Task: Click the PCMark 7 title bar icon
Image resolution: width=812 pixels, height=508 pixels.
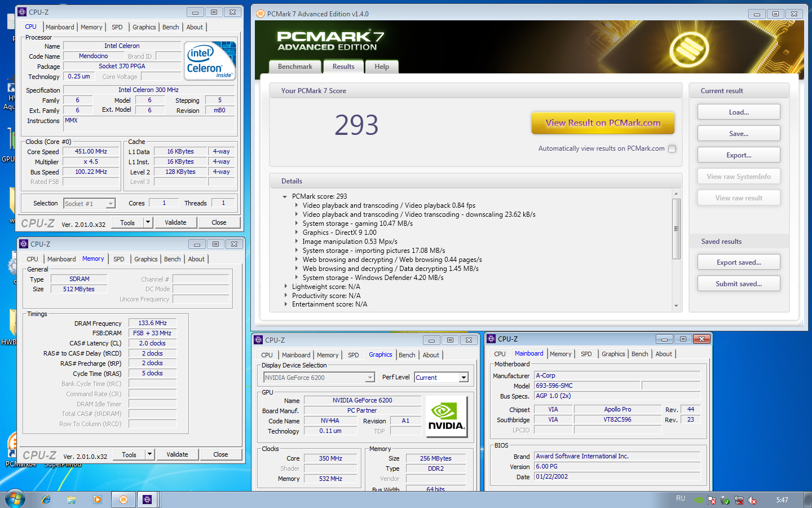Action: point(260,14)
